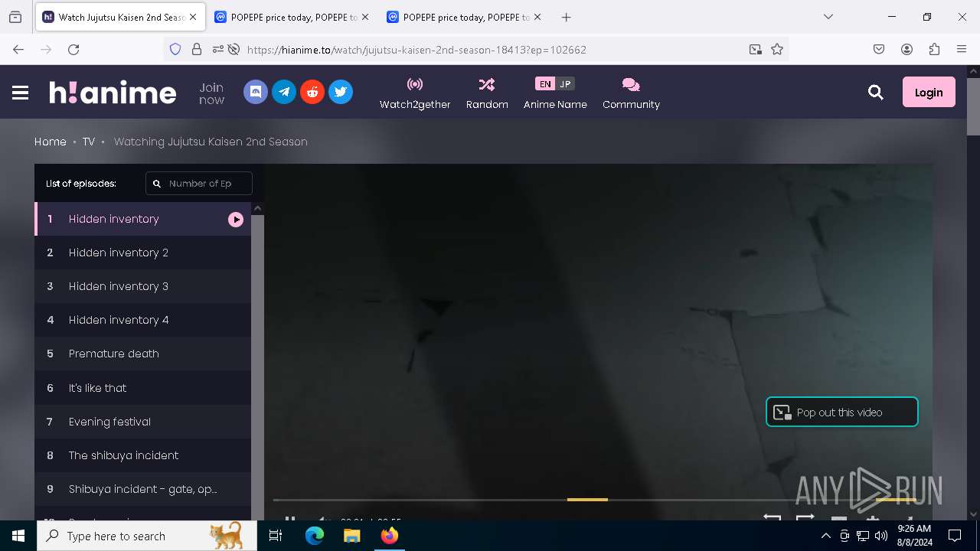
Task: Open the Extensions menu
Action: [x=934, y=49]
